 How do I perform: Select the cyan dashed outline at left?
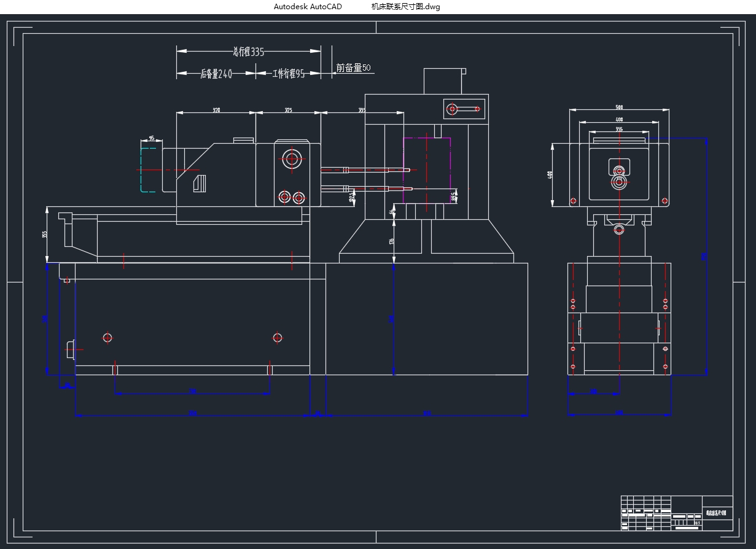pos(148,169)
